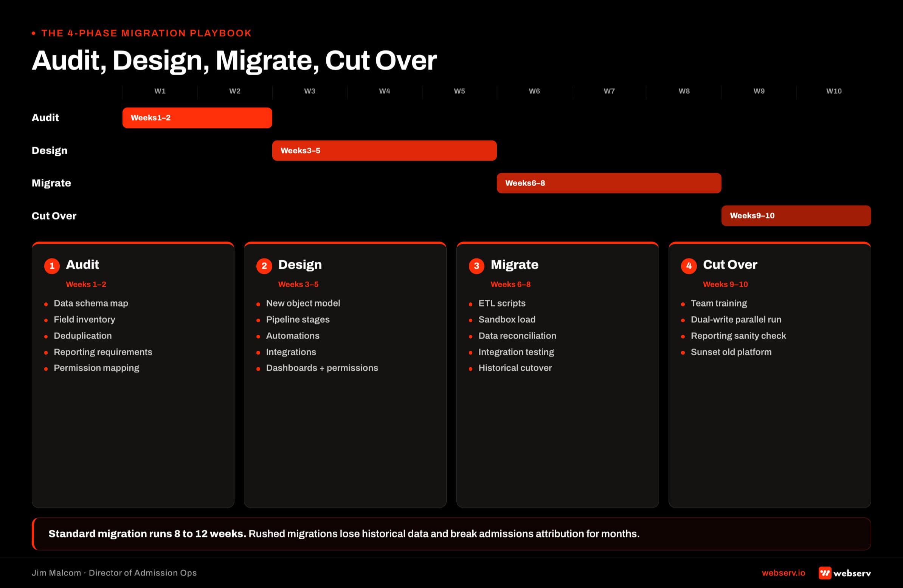Open the webserv.io link
The image size is (903, 588).
[783, 573]
